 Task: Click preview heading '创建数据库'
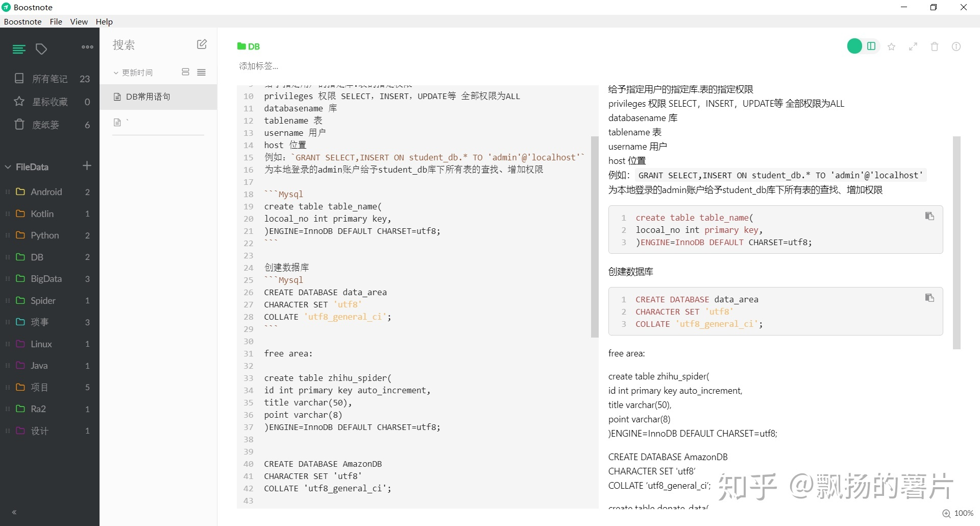point(630,272)
